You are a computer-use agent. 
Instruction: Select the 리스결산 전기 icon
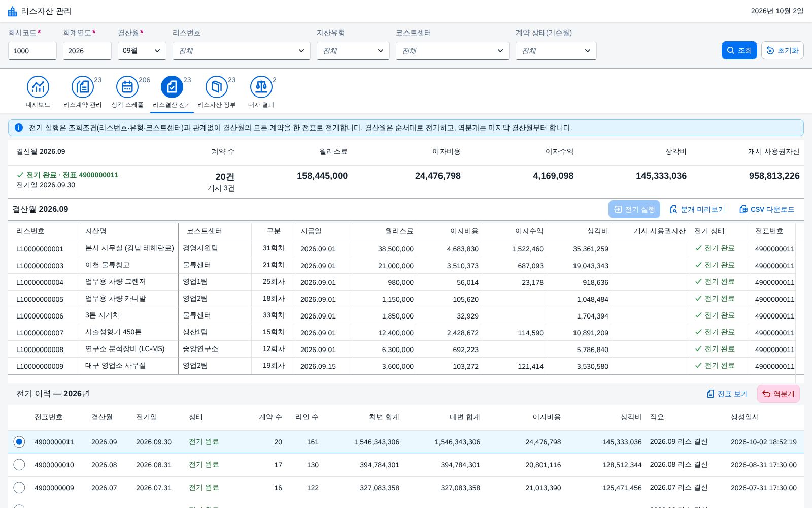(172, 87)
